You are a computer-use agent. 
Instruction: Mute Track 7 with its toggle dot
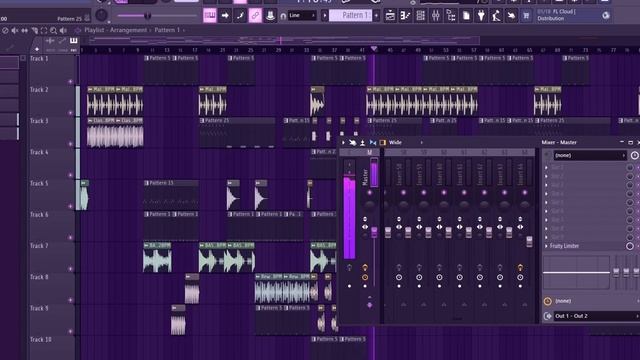click(70, 269)
